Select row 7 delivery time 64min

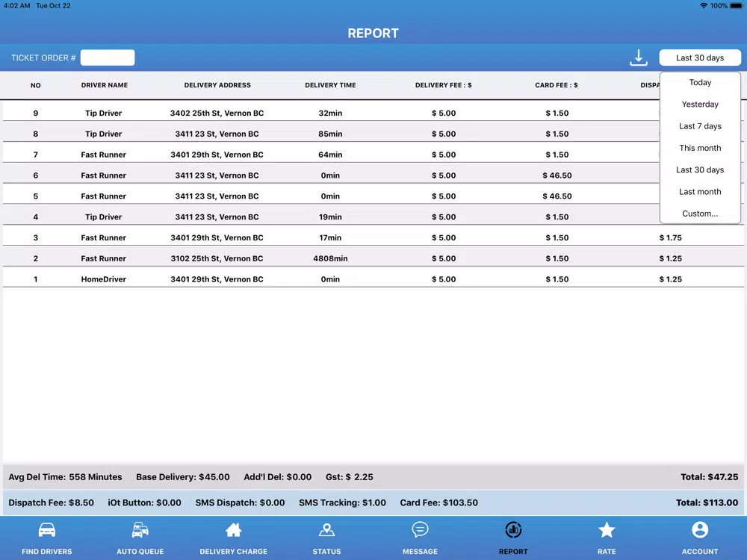[x=330, y=155]
